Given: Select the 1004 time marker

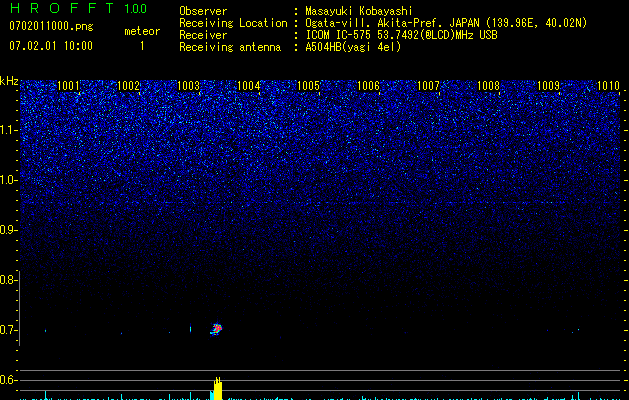Looking at the screenshot, I should [248, 86].
